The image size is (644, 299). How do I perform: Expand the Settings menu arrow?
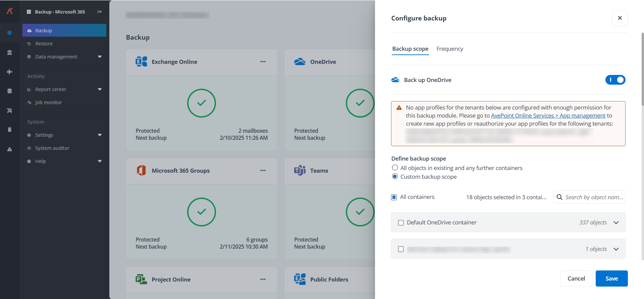(100, 135)
